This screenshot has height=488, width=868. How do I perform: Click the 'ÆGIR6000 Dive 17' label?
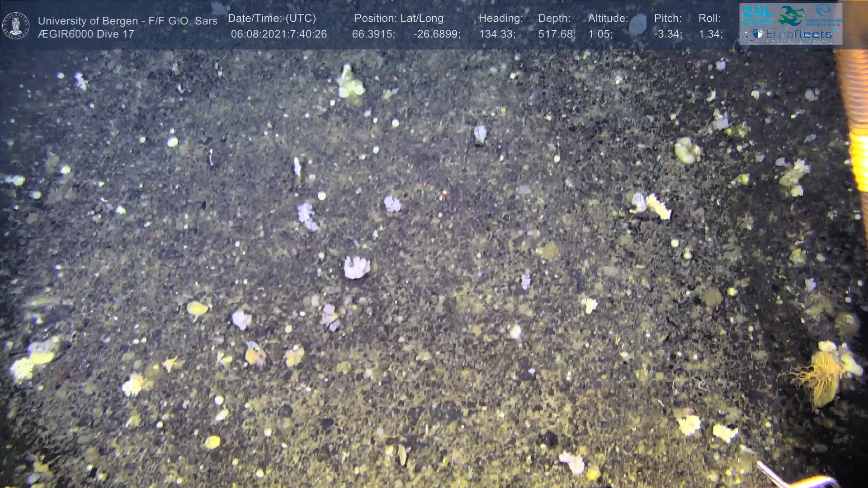click(x=86, y=34)
